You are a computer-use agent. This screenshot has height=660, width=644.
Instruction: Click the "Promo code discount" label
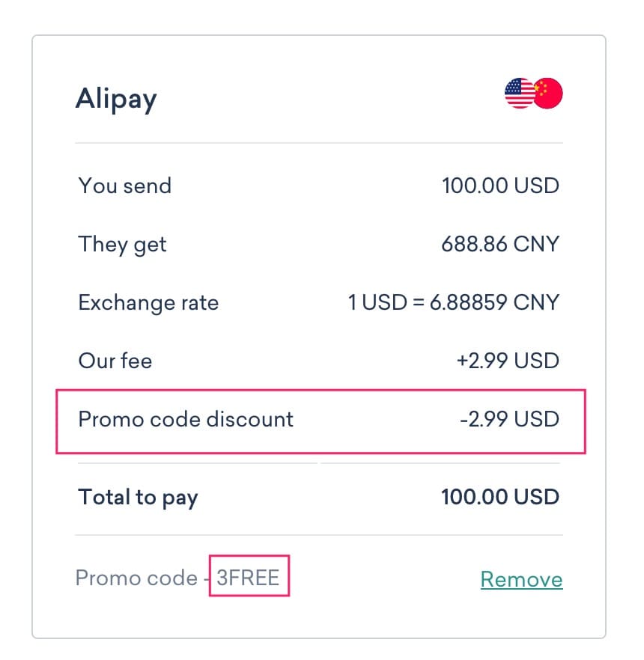click(x=186, y=419)
